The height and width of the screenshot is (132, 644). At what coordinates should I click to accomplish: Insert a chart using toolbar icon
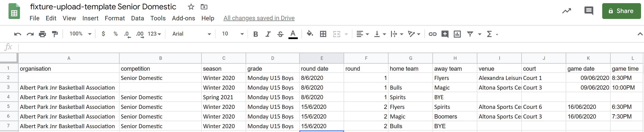(x=457, y=34)
